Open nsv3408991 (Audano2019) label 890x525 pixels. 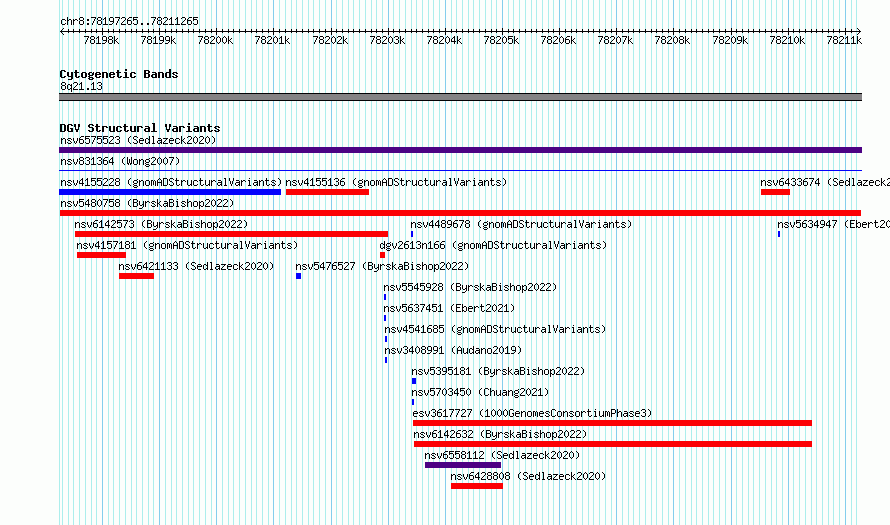pyautogui.click(x=453, y=350)
